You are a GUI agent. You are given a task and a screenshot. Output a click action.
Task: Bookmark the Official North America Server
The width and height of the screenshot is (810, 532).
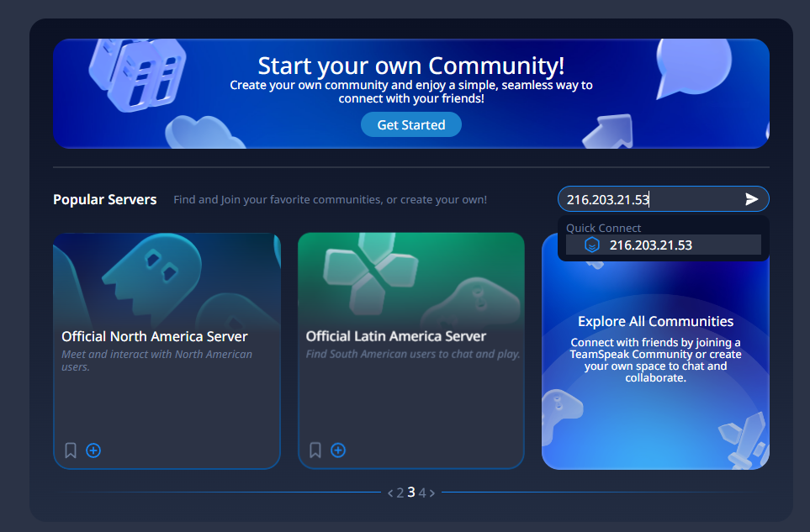click(x=71, y=450)
